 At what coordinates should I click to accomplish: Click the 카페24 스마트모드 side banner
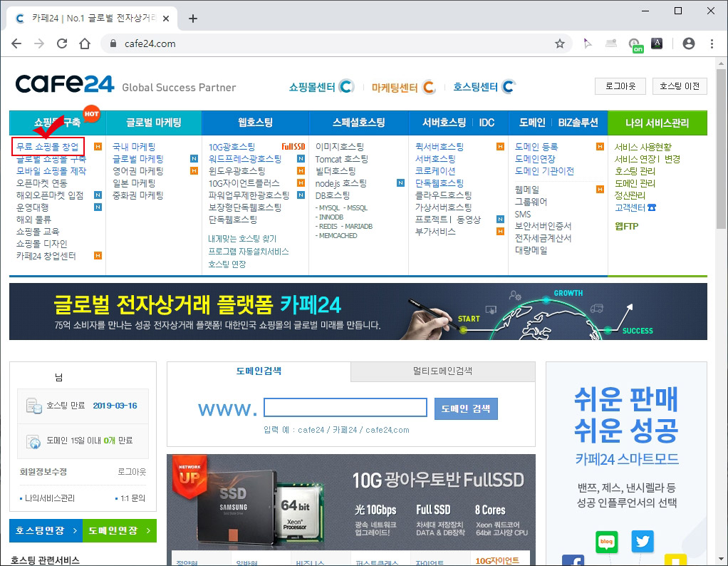coord(626,463)
